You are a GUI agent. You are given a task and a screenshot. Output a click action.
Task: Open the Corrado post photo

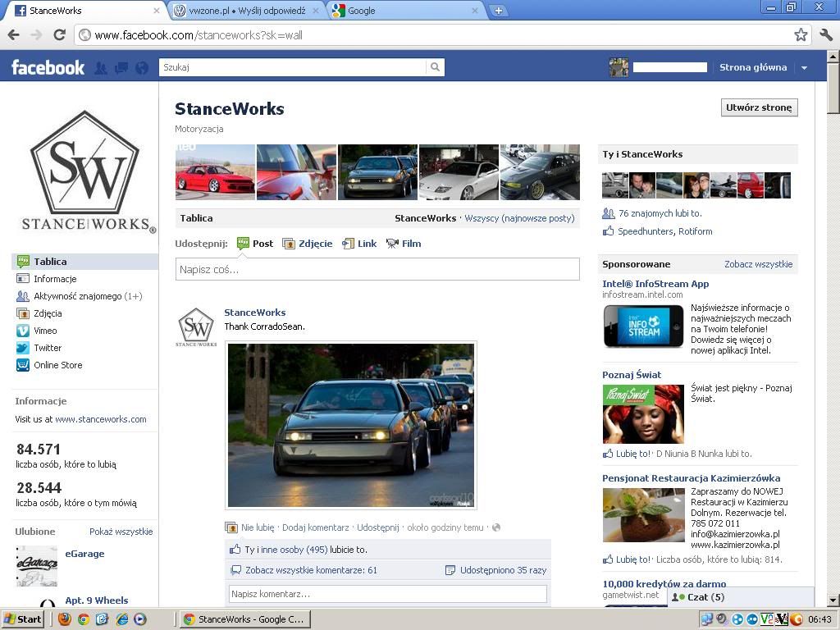point(351,426)
